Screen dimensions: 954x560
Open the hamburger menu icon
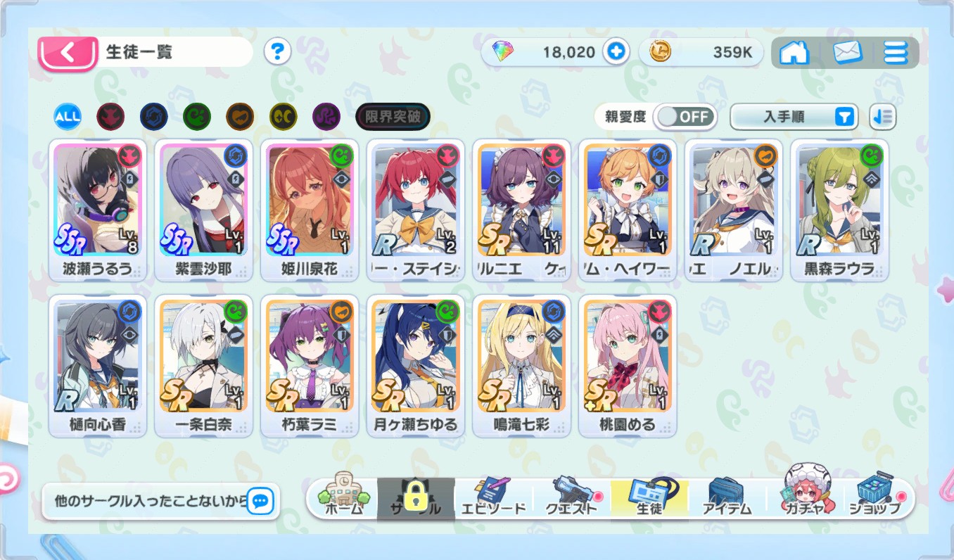896,53
